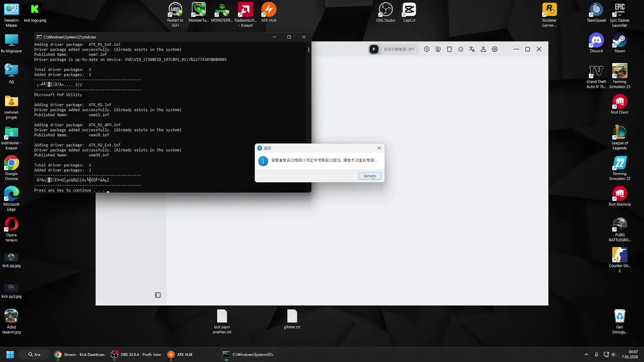
Task: Switch to cmd.exe taskbar item
Action: [248, 354]
